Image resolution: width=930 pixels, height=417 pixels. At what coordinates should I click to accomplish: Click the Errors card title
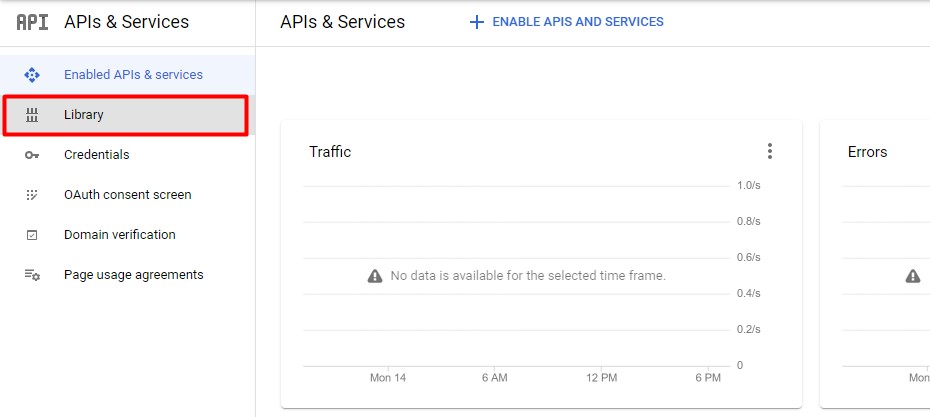(867, 152)
